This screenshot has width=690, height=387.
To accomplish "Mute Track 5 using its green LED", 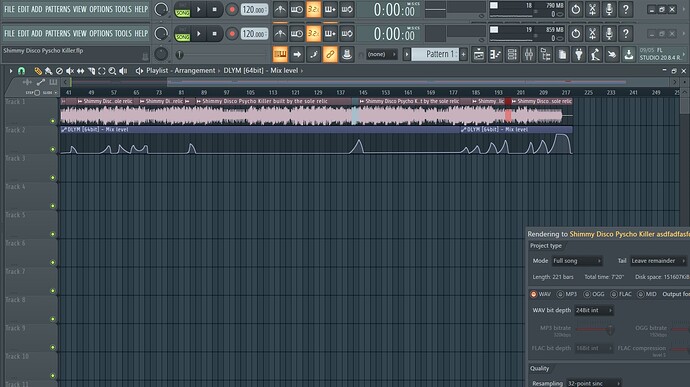I will [53, 234].
